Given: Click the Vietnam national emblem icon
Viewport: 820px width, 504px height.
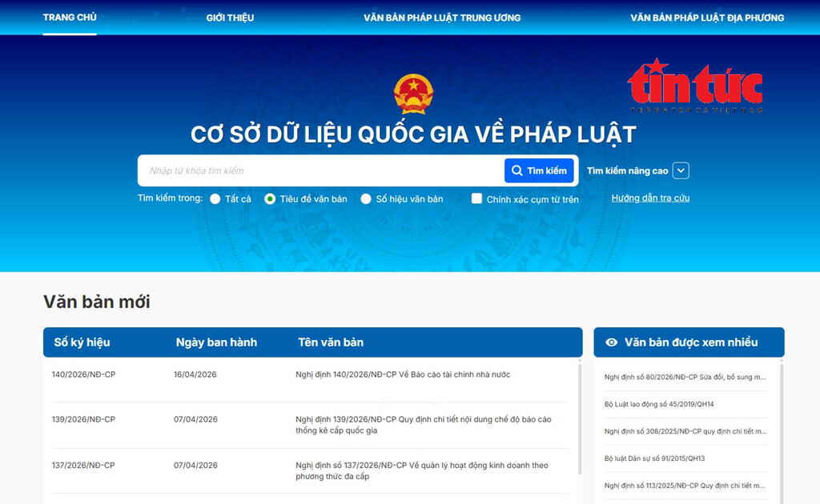Looking at the screenshot, I should tap(413, 94).
